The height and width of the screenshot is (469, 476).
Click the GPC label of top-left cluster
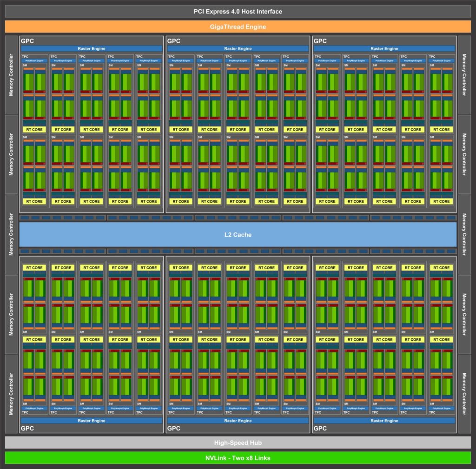click(27, 41)
